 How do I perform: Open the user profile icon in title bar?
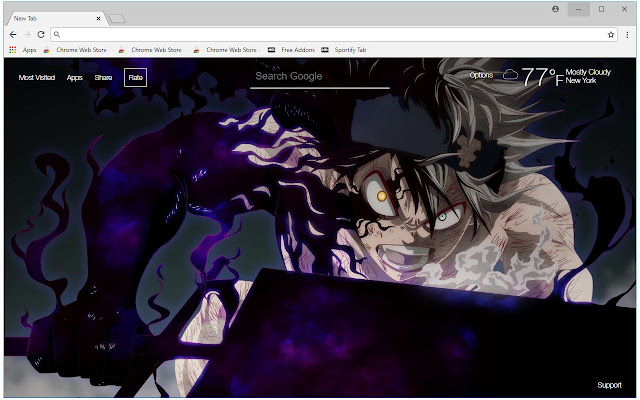click(556, 9)
